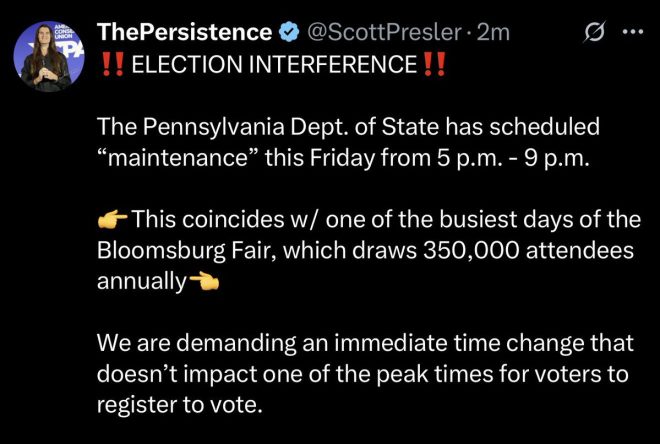Open the @ScottPresler handle link
The image size is (660, 444).
pyautogui.click(x=380, y=33)
